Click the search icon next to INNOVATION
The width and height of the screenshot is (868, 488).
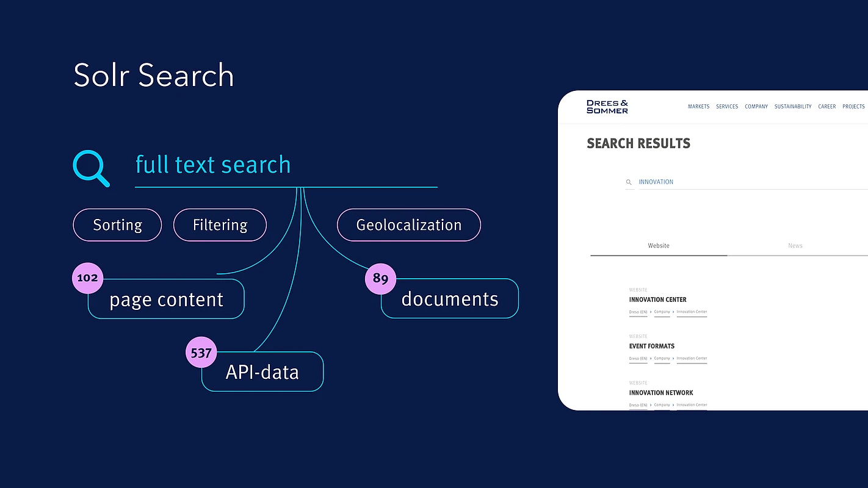(629, 182)
